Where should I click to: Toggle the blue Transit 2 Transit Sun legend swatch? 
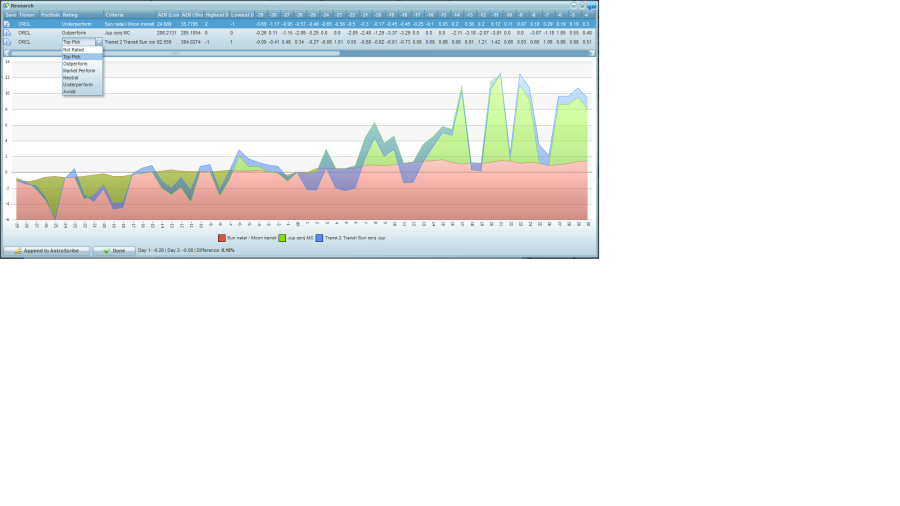tap(319, 238)
